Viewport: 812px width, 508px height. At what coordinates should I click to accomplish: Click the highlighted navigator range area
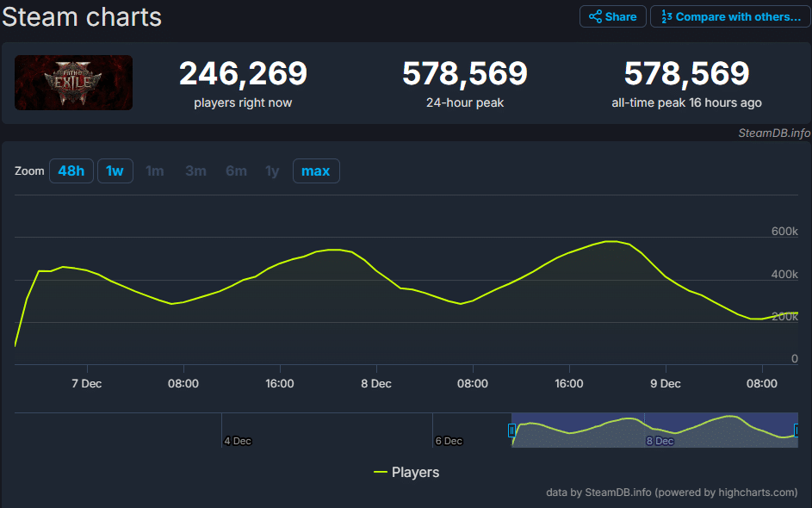tap(654, 431)
